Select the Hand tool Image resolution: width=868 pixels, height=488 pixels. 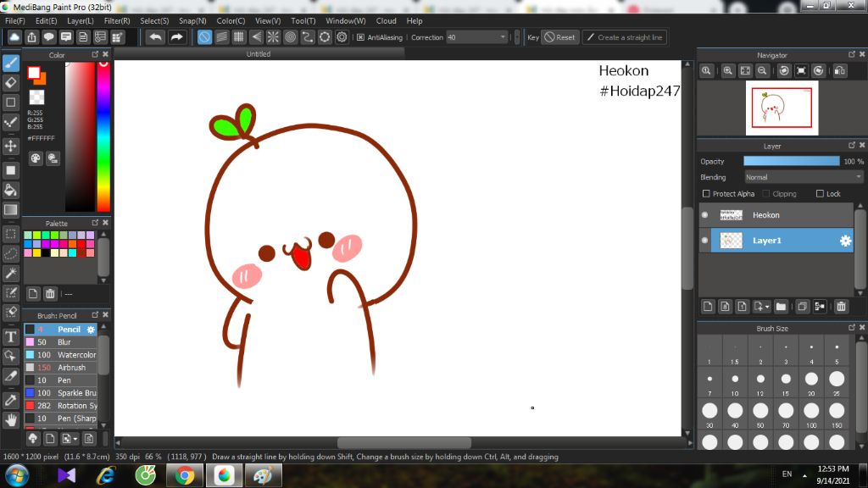coord(10,420)
